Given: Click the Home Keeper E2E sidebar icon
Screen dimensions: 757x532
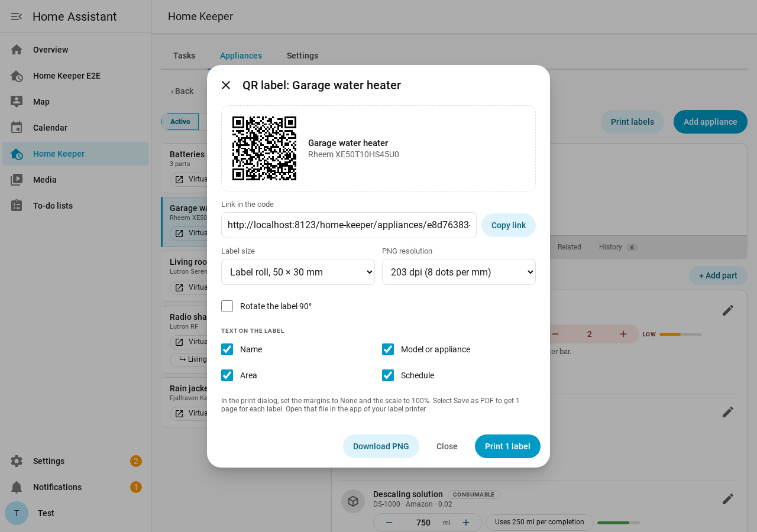Looking at the screenshot, I should [x=17, y=76].
